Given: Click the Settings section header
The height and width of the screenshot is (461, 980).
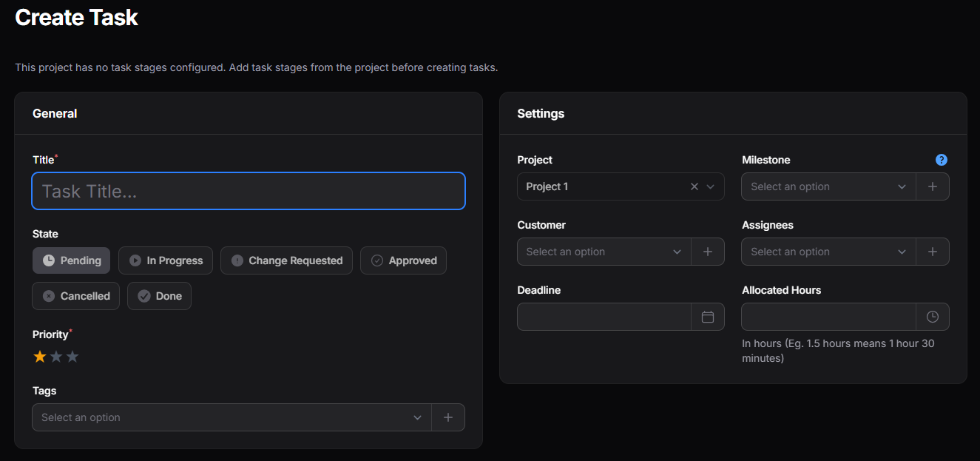Looking at the screenshot, I should click(x=541, y=113).
